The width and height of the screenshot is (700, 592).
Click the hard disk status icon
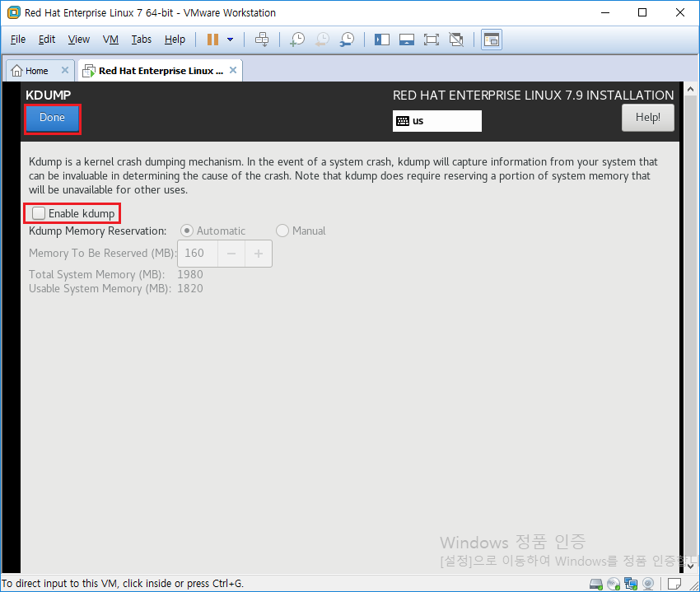coord(596,584)
